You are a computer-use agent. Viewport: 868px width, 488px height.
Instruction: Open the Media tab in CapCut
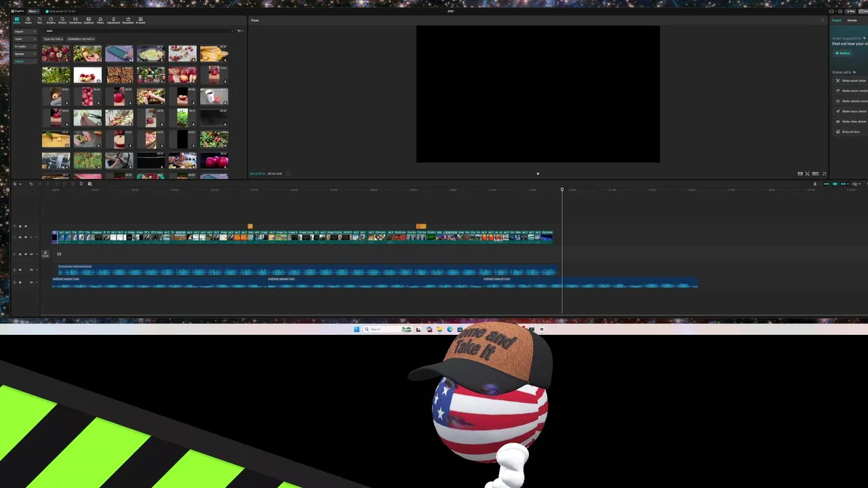point(17,20)
